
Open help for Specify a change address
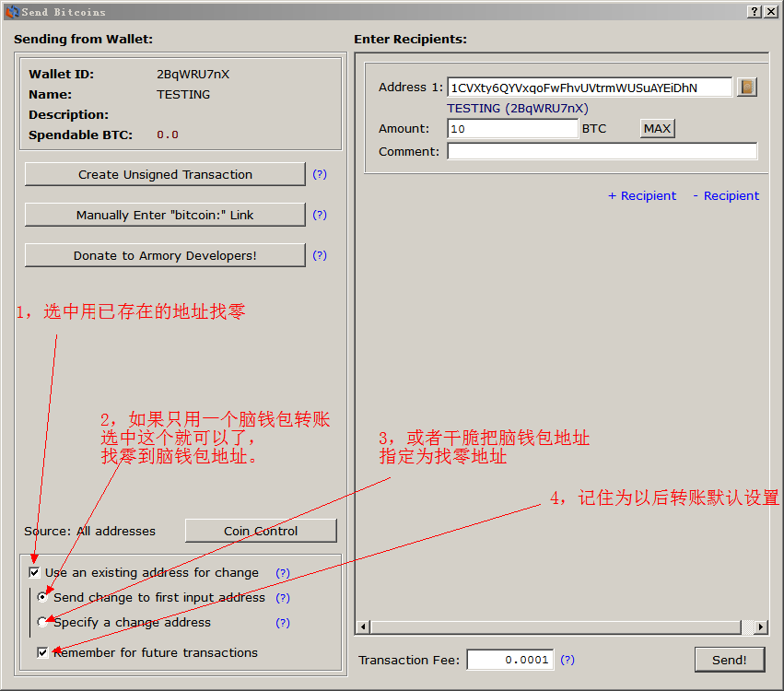[x=283, y=623]
